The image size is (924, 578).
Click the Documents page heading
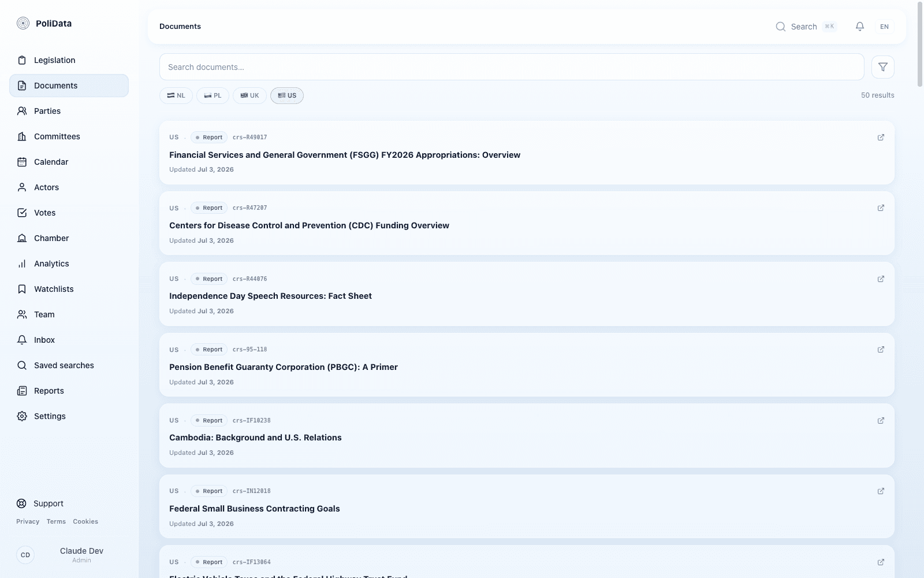pyautogui.click(x=180, y=27)
